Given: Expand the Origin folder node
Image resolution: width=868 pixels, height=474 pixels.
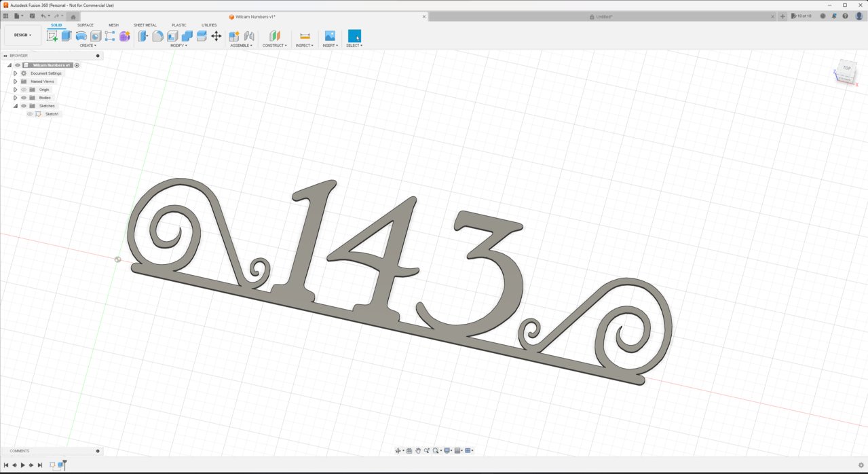Looking at the screenshot, I should pyautogui.click(x=15, y=90).
